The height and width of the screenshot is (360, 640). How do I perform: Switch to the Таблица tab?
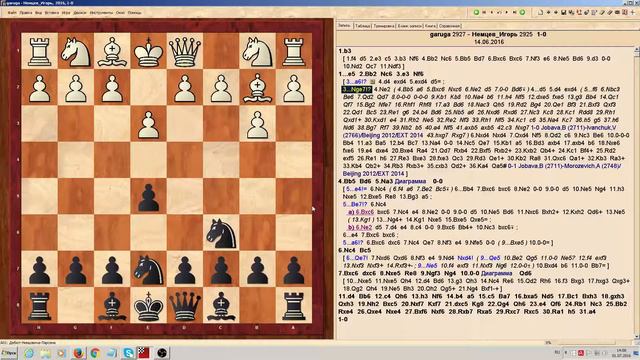363,26
